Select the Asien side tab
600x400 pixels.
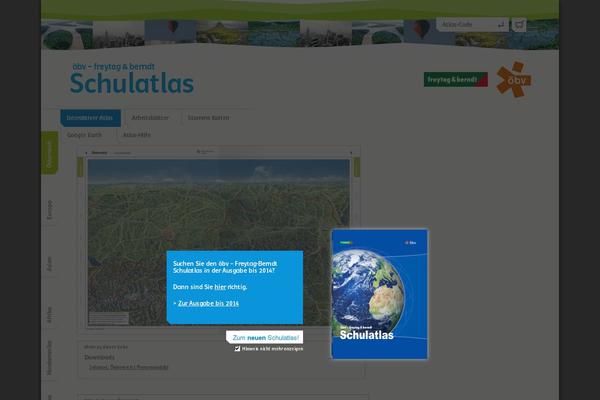pyautogui.click(x=49, y=263)
